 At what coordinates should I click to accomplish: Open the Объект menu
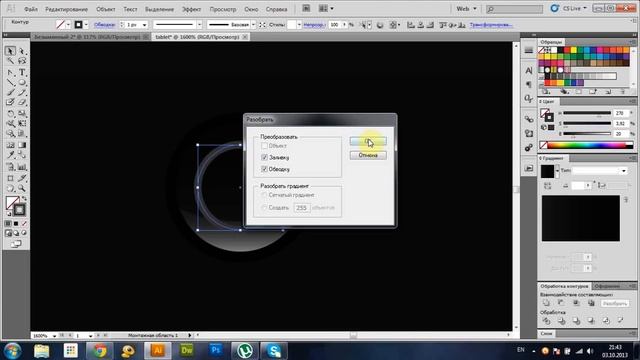106,9
